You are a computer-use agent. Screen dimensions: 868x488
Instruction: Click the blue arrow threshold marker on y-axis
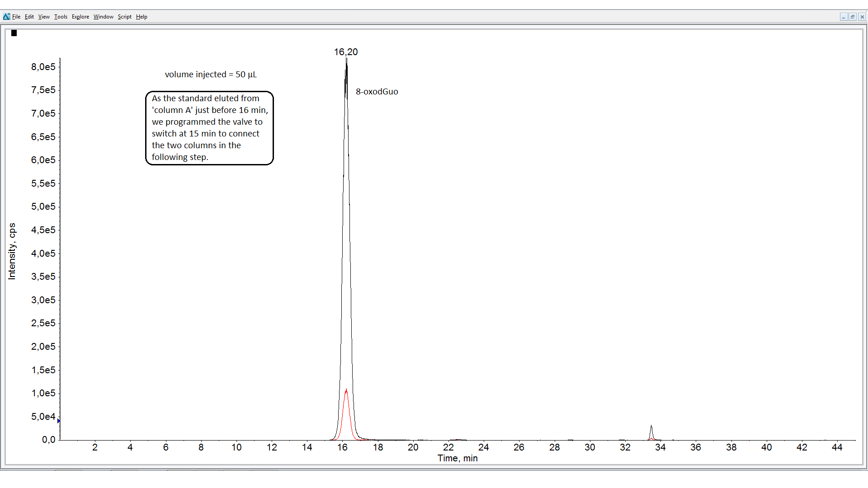pos(59,421)
